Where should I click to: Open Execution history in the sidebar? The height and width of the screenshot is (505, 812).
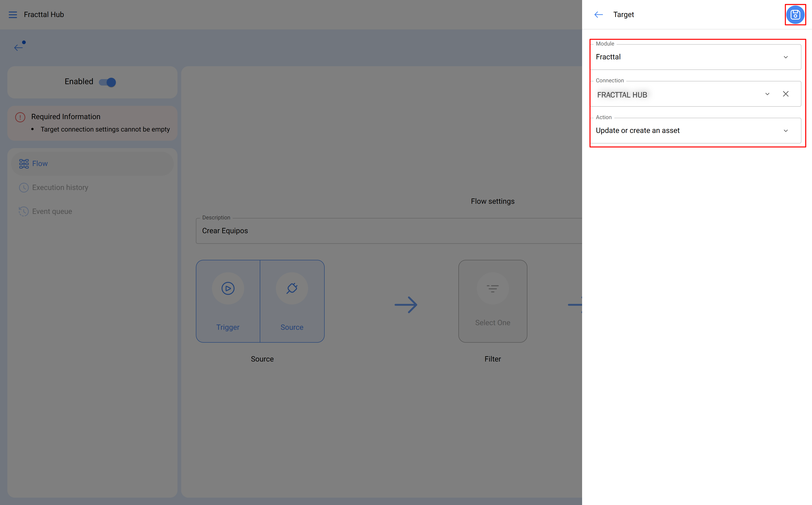pos(60,187)
